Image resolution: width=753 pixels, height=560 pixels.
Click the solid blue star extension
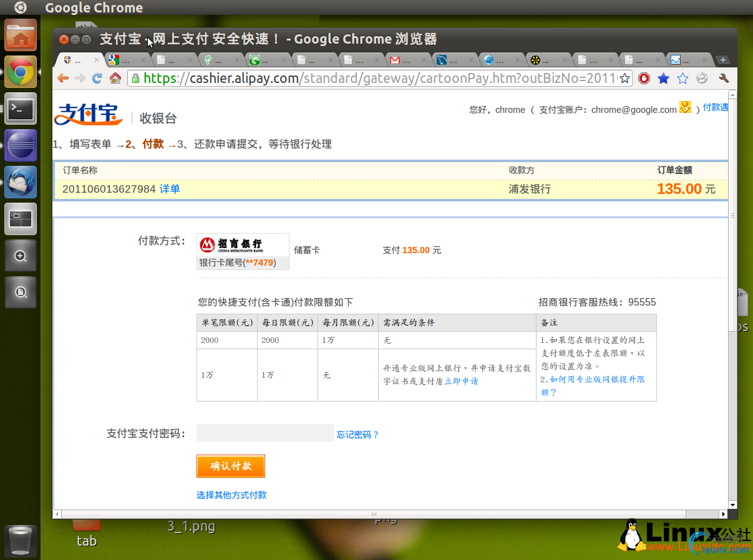pos(663,78)
